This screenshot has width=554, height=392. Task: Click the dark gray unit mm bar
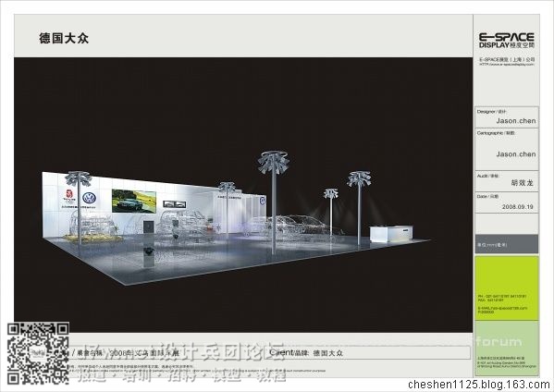pyautogui.click(x=507, y=244)
